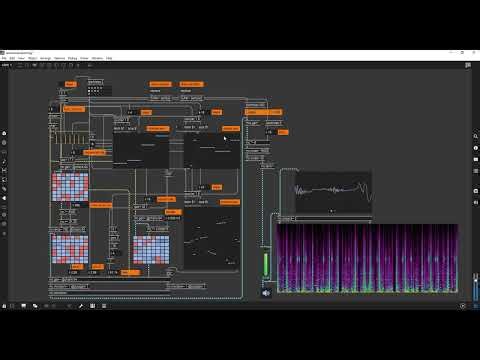Click the list icon in right sidebar
The width and height of the screenshot is (480, 360).
(476, 171)
